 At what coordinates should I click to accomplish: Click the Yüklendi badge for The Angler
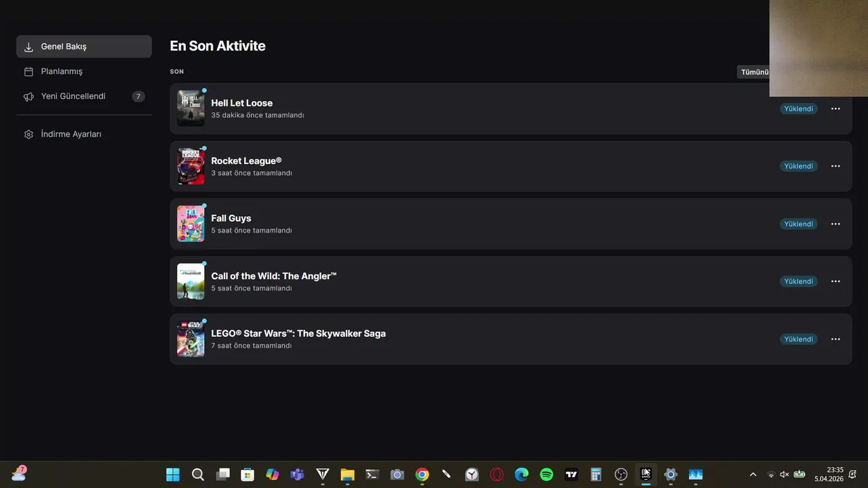point(798,281)
